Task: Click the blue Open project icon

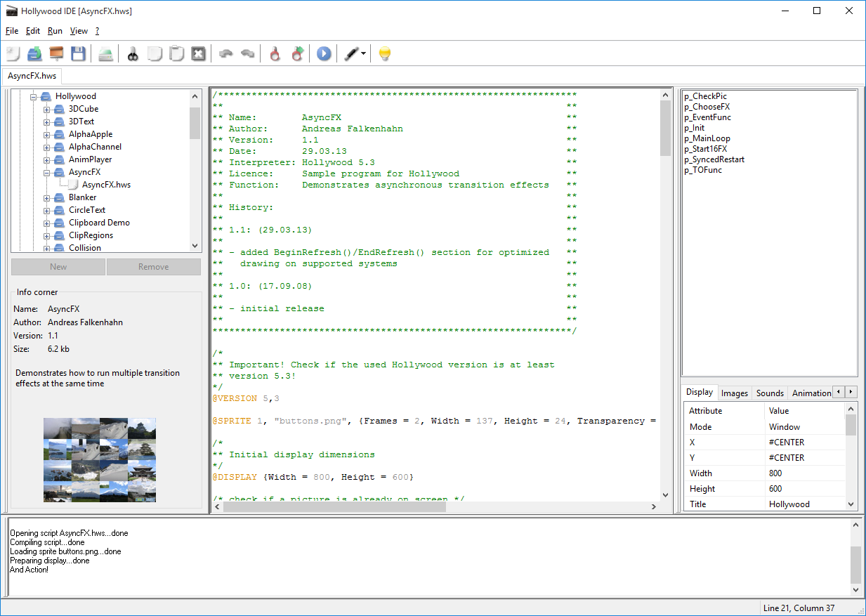Action: [34, 53]
